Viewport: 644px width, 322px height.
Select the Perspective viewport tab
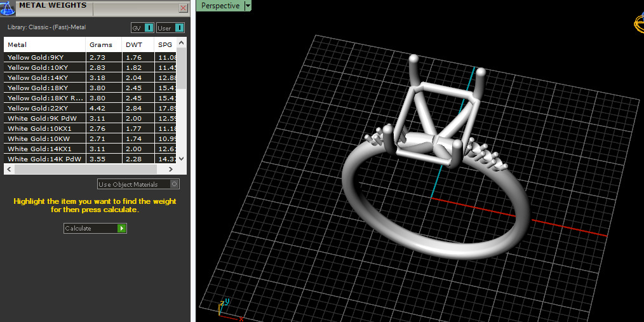(220, 6)
